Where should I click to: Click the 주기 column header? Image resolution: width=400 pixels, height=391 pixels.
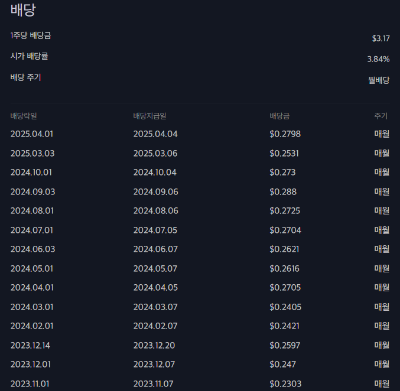[x=381, y=116]
